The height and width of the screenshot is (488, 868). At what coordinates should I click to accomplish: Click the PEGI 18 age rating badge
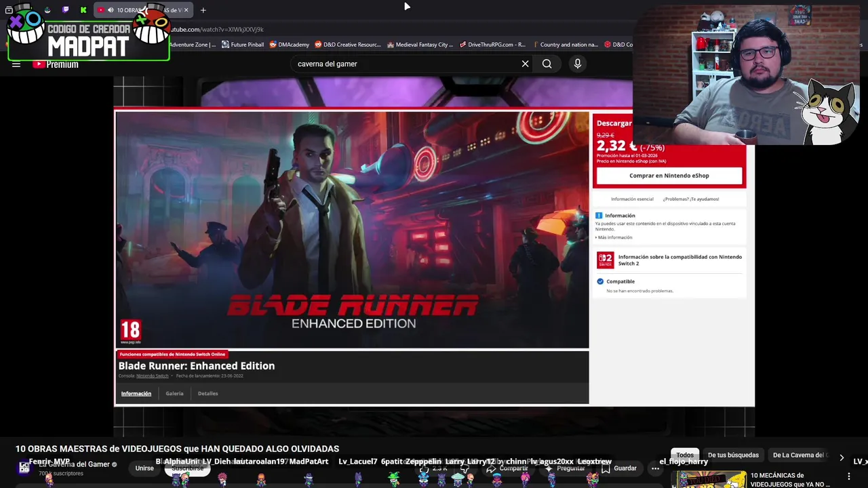[130, 332]
